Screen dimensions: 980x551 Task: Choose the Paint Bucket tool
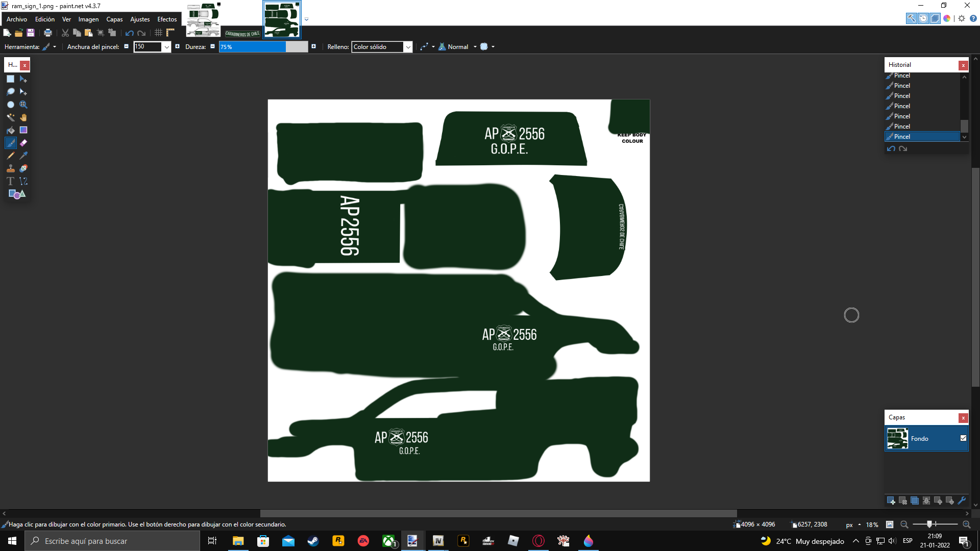pyautogui.click(x=11, y=130)
